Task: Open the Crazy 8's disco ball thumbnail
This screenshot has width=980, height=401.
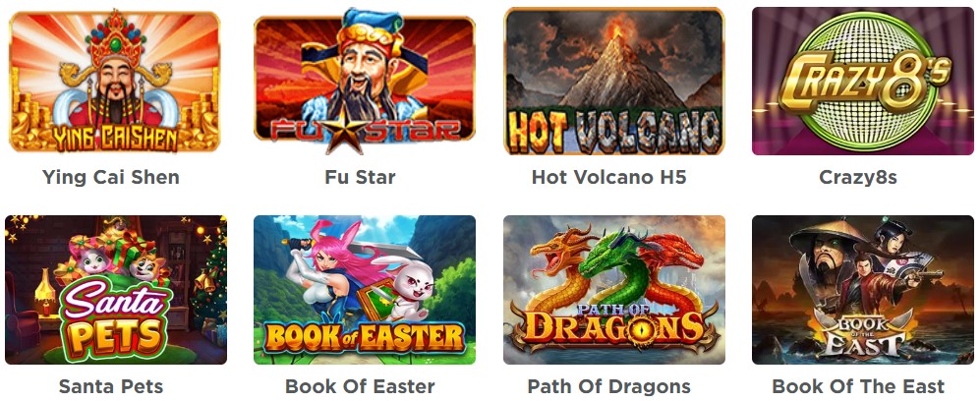Action: [x=862, y=82]
